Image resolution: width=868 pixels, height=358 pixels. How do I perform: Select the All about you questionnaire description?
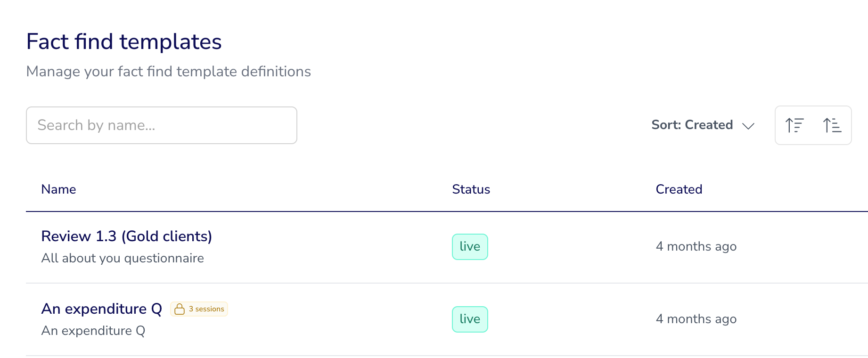tap(123, 258)
